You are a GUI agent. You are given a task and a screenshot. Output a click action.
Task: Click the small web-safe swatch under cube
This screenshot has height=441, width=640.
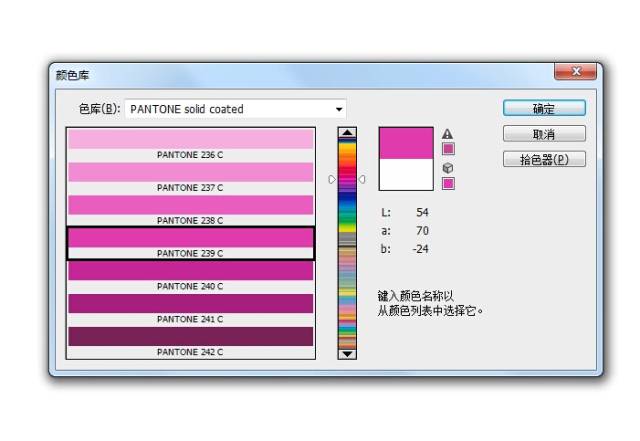(x=448, y=183)
